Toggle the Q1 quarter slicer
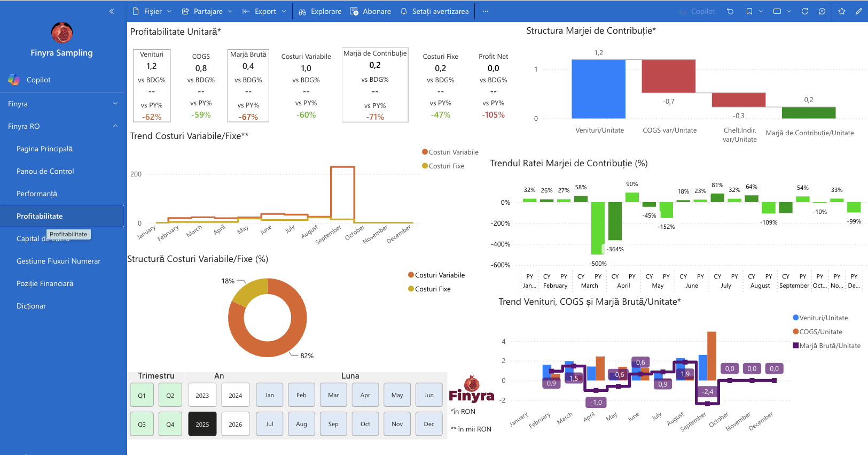 coord(142,395)
